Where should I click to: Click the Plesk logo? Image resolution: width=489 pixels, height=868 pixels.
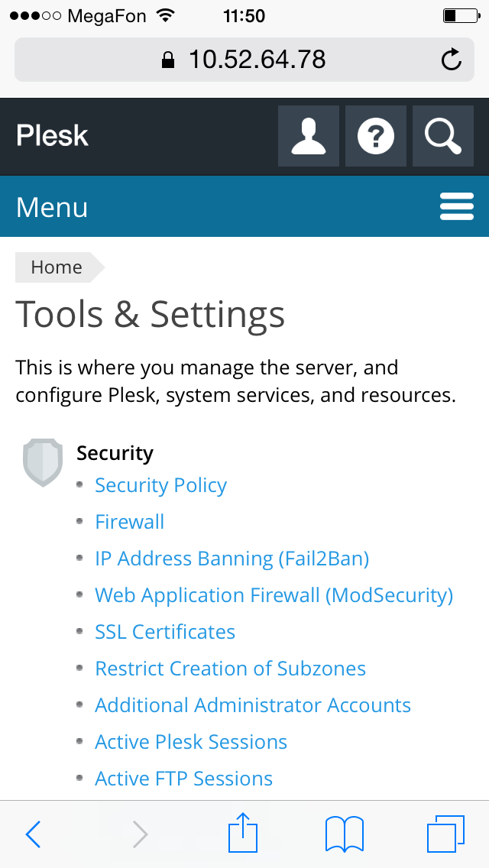52,136
